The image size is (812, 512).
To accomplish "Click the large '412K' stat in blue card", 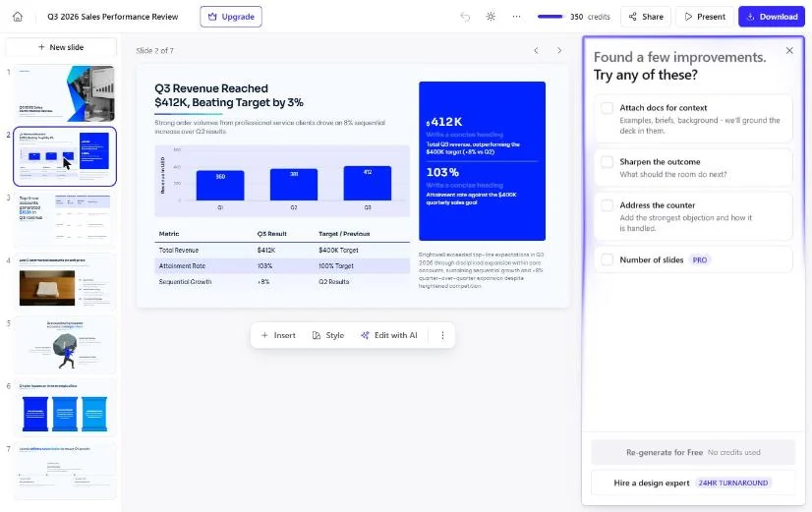I will [444, 122].
